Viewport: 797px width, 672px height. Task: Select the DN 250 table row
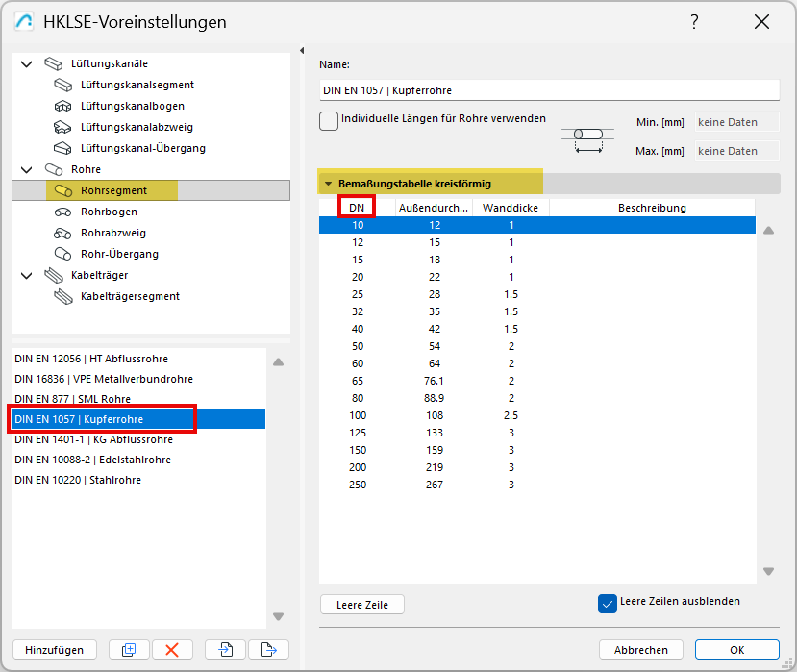click(537, 485)
